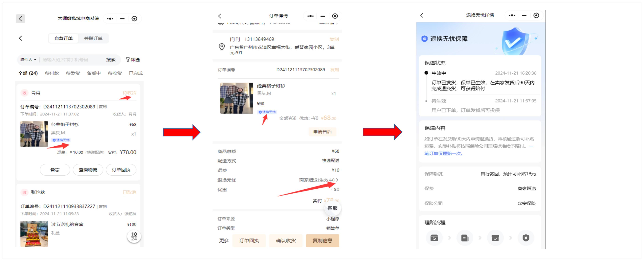This screenshot has height=261, width=644.
Task: Select the 已完成 order tab
Action: point(136,73)
